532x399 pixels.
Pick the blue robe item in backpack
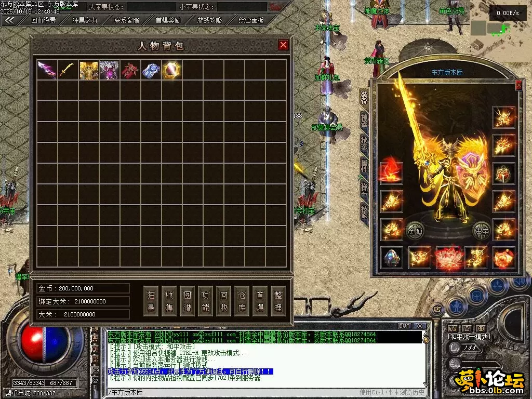151,70
